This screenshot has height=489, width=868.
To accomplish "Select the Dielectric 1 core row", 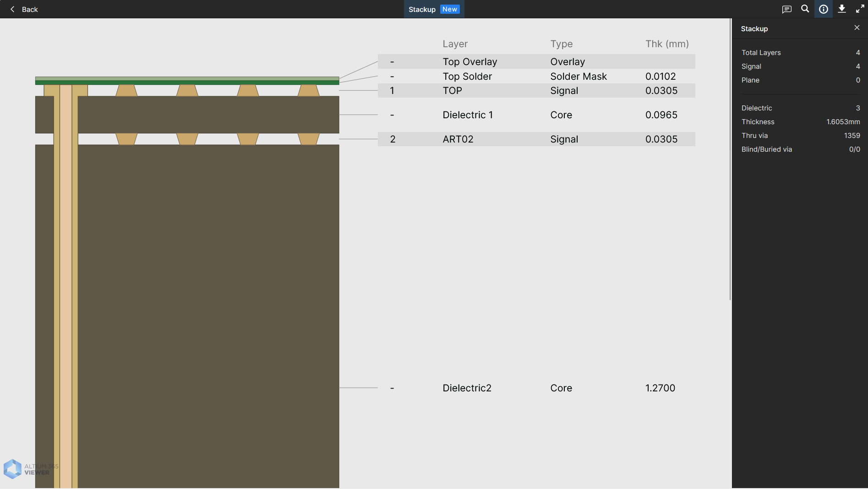I will (x=536, y=115).
